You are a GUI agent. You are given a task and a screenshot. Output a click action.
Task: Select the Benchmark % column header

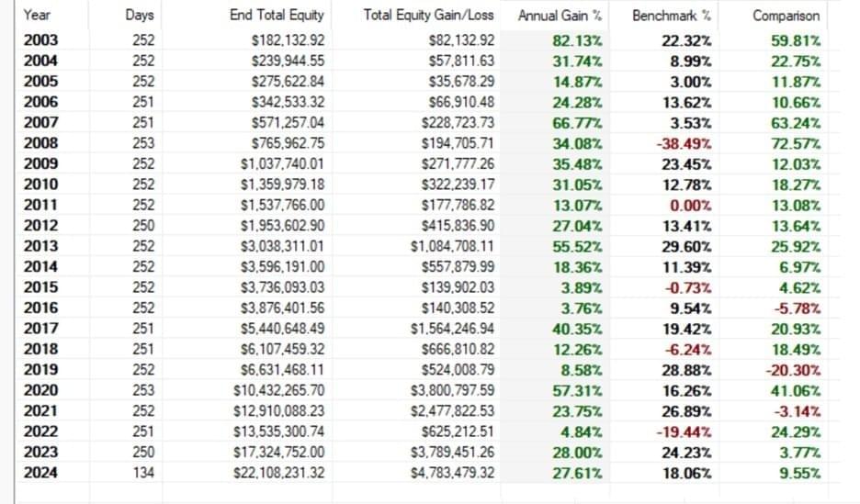672,16
